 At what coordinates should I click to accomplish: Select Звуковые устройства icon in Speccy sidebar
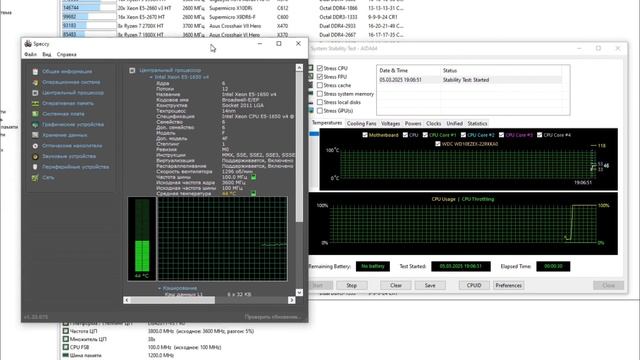36,156
